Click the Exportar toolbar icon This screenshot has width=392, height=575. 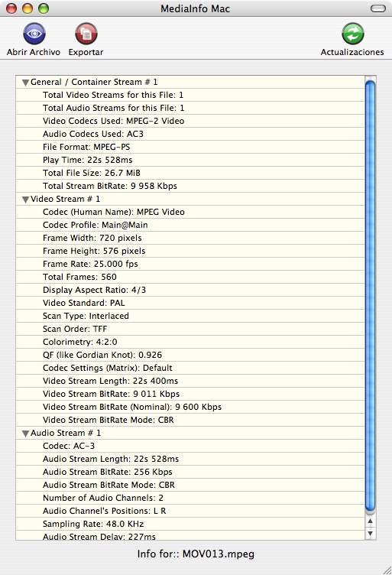coord(86,34)
